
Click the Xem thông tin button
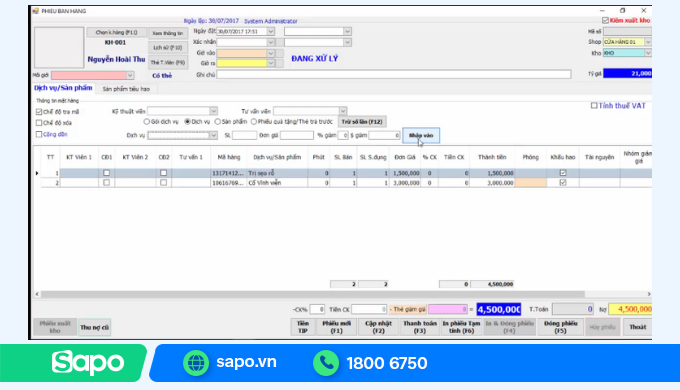168,33
